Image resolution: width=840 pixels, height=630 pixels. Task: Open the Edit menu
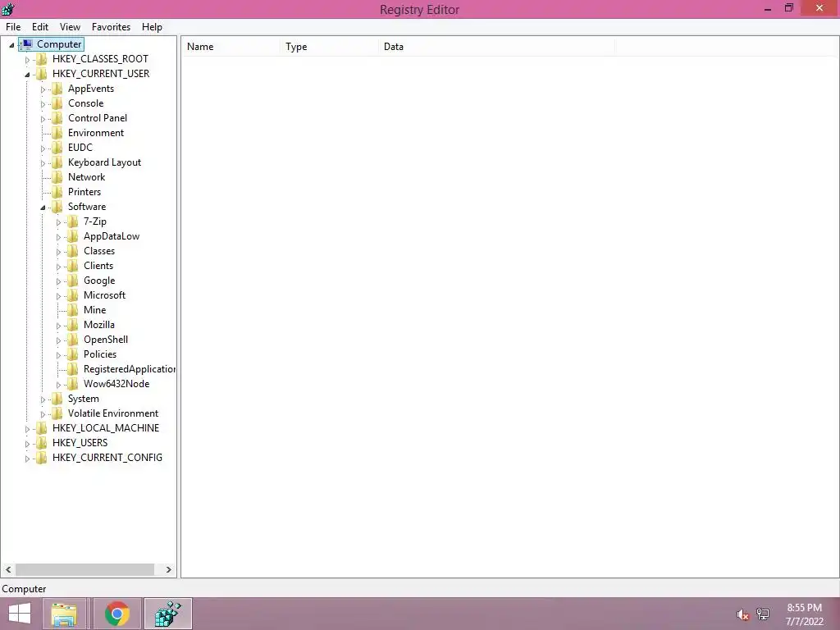click(x=40, y=27)
